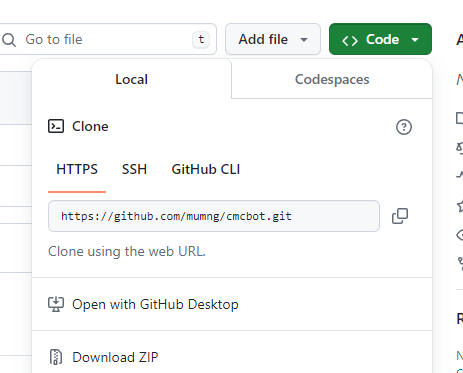The height and width of the screenshot is (373, 463).
Task: Switch to the Codespaces tab
Action: (x=332, y=79)
